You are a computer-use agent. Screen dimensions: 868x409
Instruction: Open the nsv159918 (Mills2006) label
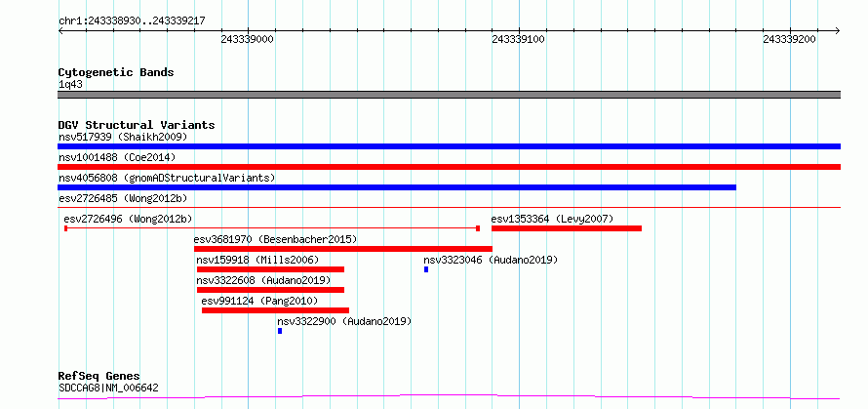click(257, 260)
